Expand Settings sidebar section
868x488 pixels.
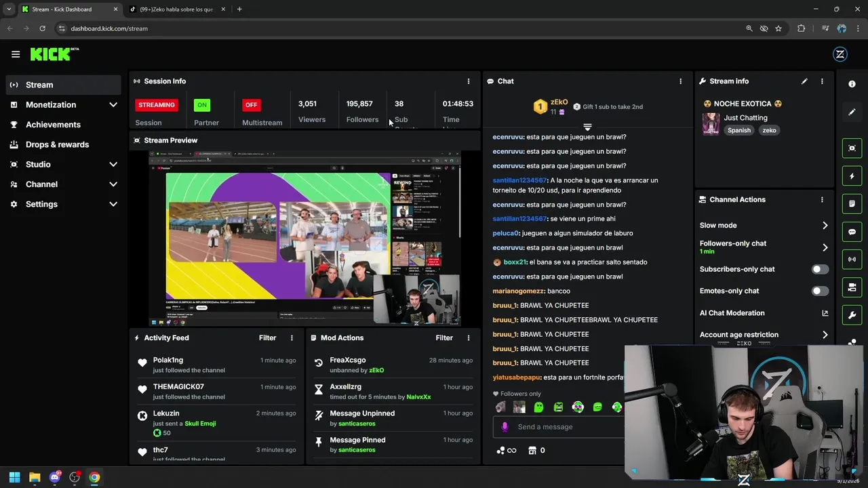coord(113,204)
